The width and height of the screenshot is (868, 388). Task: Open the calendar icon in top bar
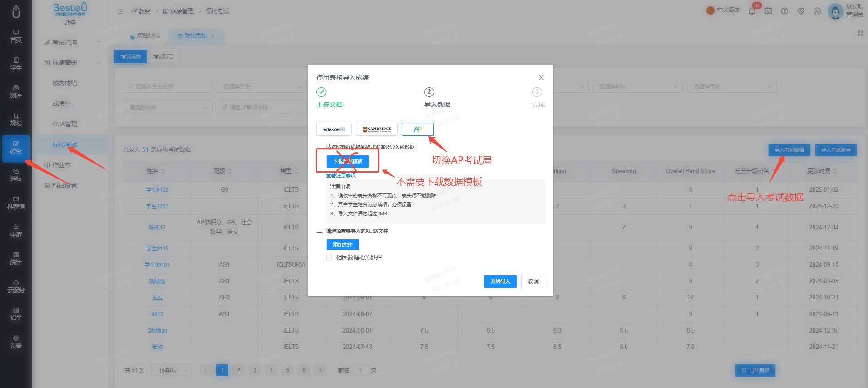coord(768,11)
